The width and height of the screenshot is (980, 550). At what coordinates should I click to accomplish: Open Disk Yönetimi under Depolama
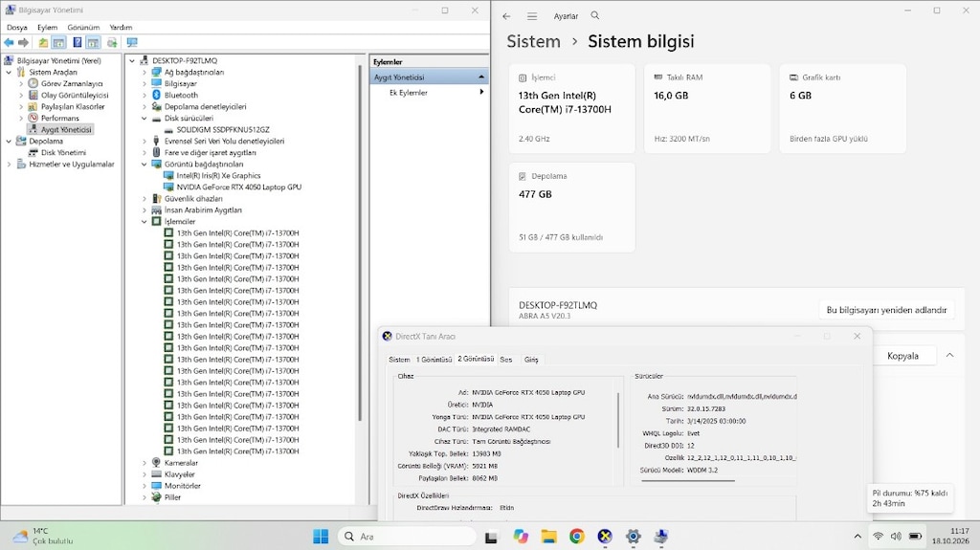tap(63, 152)
